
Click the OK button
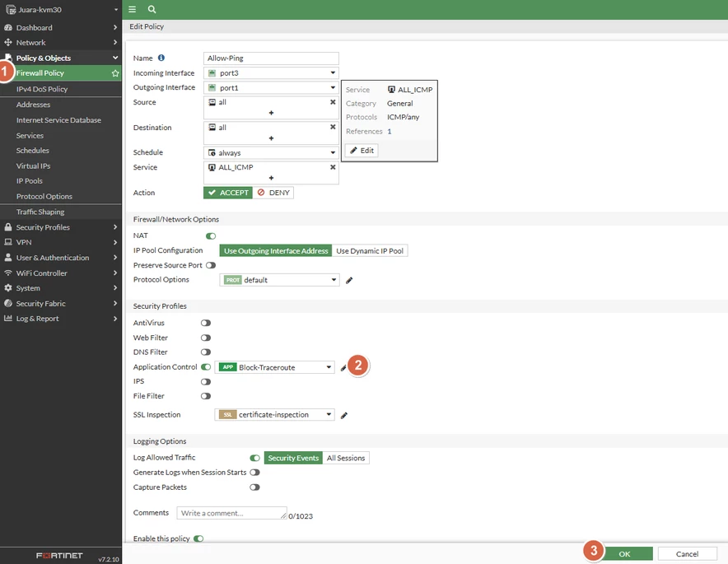pyautogui.click(x=624, y=554)
